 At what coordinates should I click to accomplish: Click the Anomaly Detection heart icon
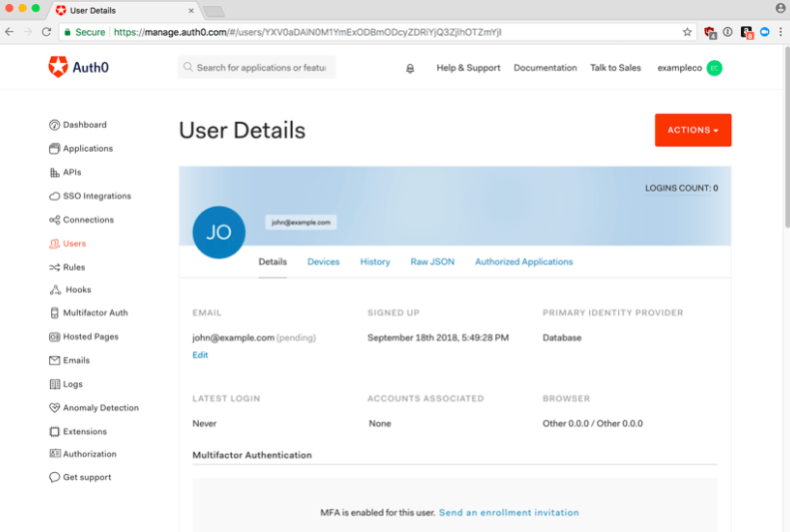[x=54, y=407]
